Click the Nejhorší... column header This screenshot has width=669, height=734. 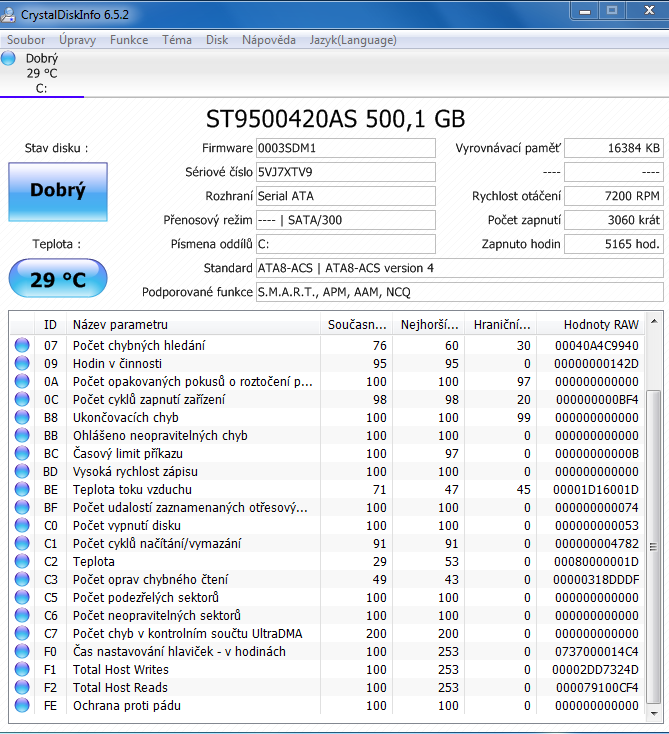pos(429,324)
